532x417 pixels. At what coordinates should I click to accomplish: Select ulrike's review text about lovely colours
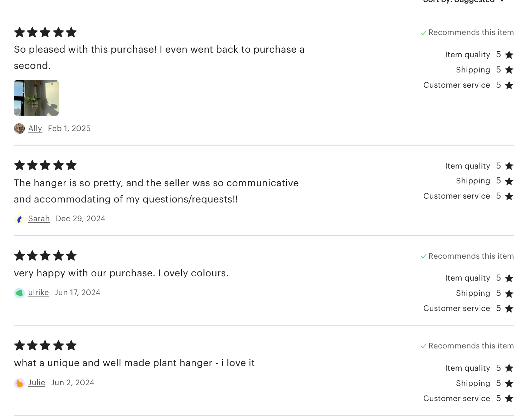pos(121,273)
